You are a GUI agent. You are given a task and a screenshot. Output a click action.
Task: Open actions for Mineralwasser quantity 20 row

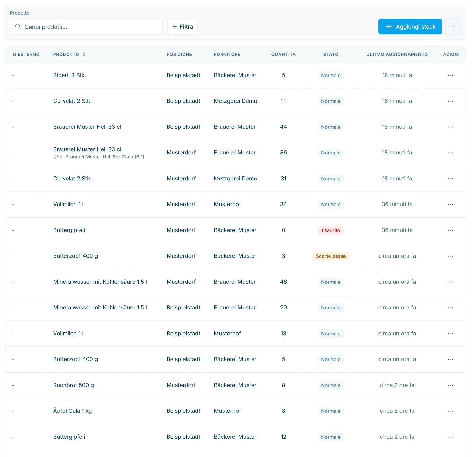(451, 308)
